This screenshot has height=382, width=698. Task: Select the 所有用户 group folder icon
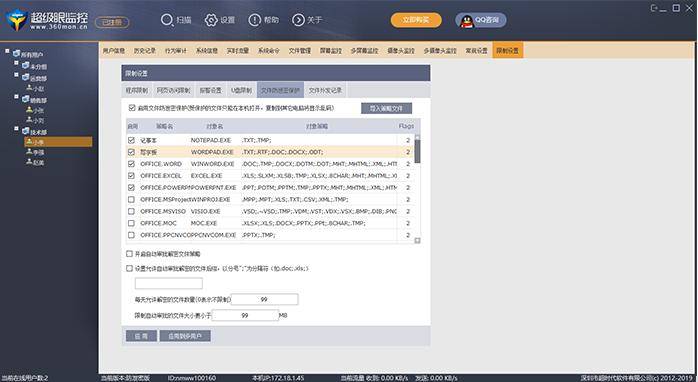[x=16, y=54]
